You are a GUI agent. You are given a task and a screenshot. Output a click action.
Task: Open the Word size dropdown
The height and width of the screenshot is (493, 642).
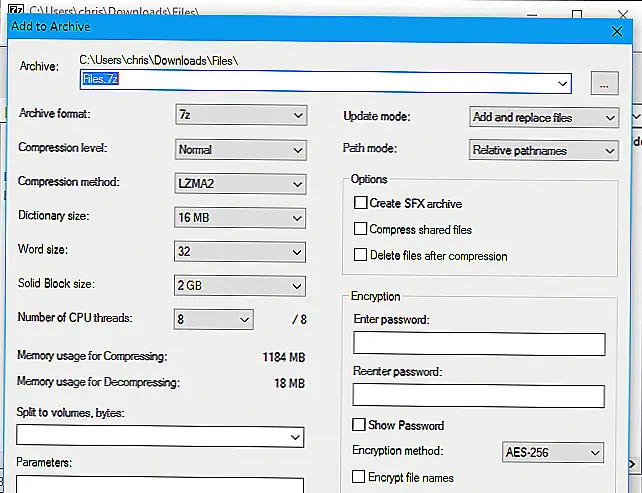(240, 252)
